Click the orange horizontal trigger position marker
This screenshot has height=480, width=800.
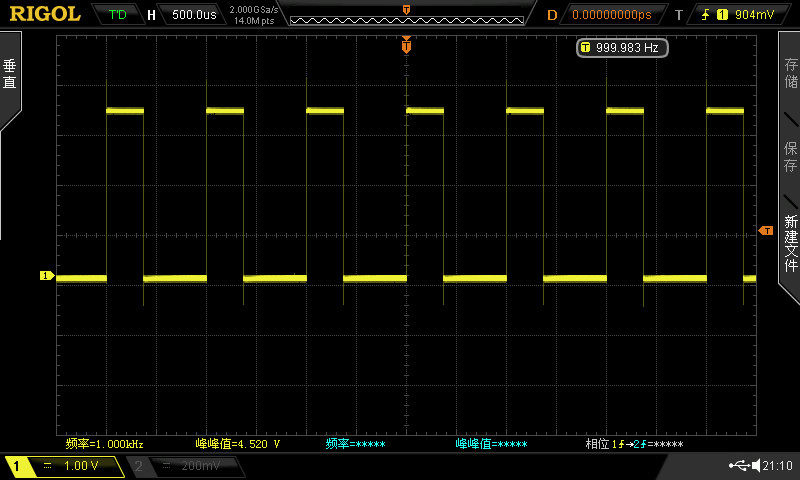[406, 45]
